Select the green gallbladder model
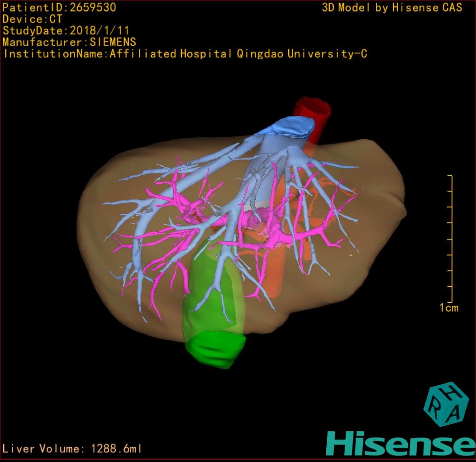Viewport: 476px width, 462px height. (x=213, y=308)
